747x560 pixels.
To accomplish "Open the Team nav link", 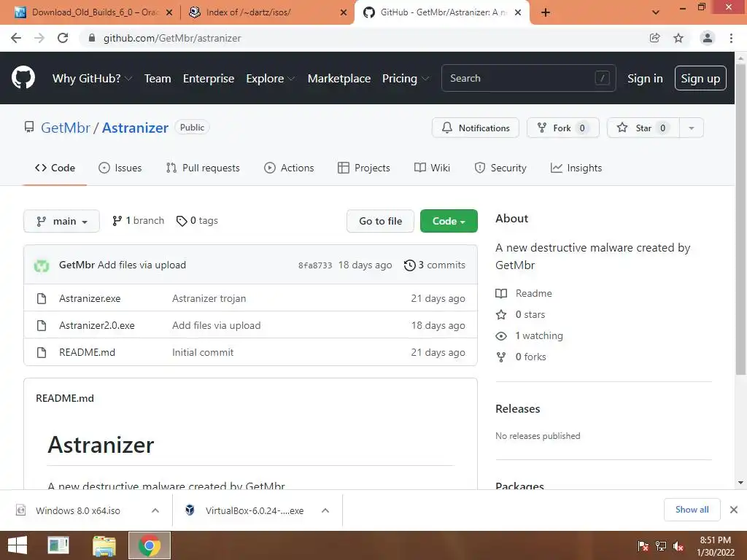I will point(158,79).
